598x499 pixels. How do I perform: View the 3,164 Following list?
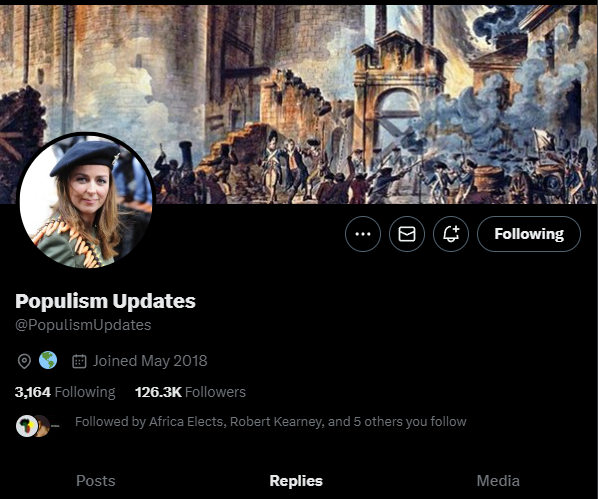65,392
